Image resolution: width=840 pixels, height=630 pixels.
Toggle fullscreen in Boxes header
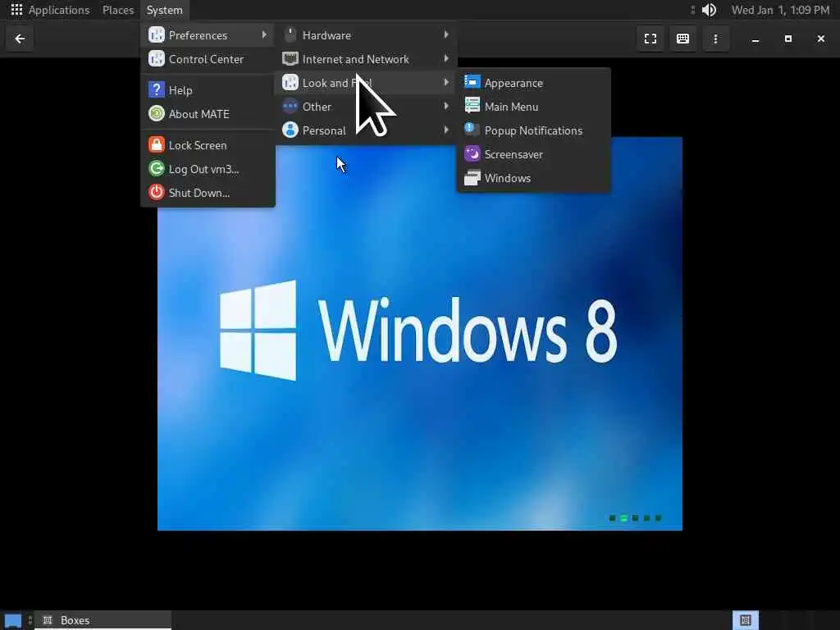651,39
